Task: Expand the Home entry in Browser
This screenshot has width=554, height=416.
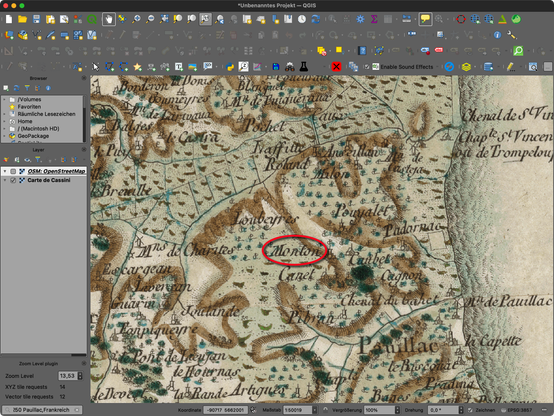Action: coord(4,121)
